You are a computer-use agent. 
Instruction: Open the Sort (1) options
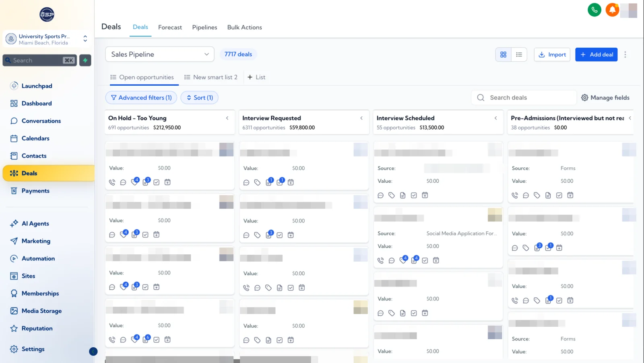click(200, 97)
